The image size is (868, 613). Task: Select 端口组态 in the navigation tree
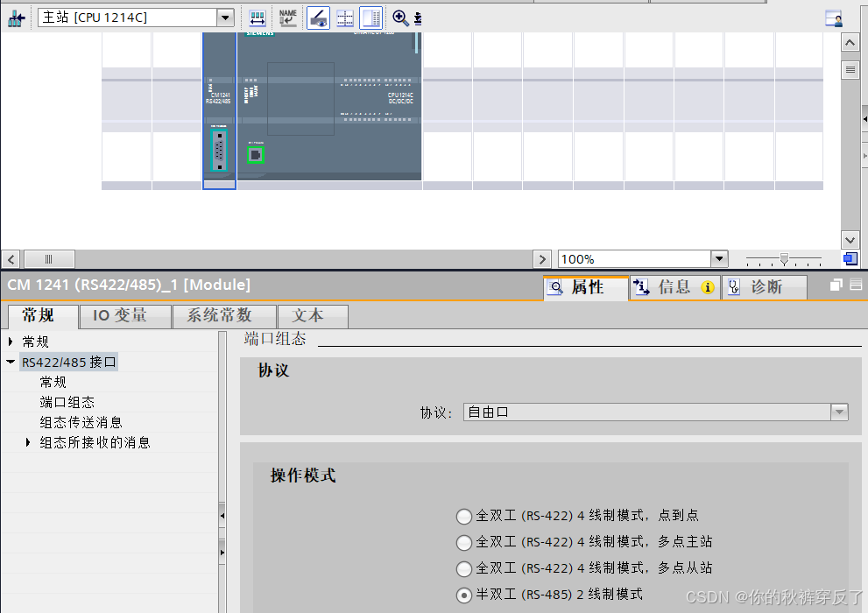coord(67,402)
